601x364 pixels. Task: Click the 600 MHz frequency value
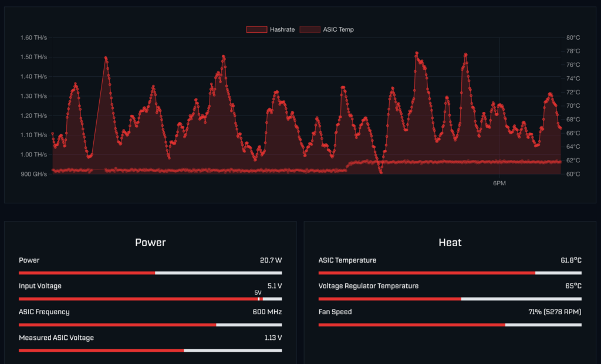pyautogui.click(x=267, y=312)
